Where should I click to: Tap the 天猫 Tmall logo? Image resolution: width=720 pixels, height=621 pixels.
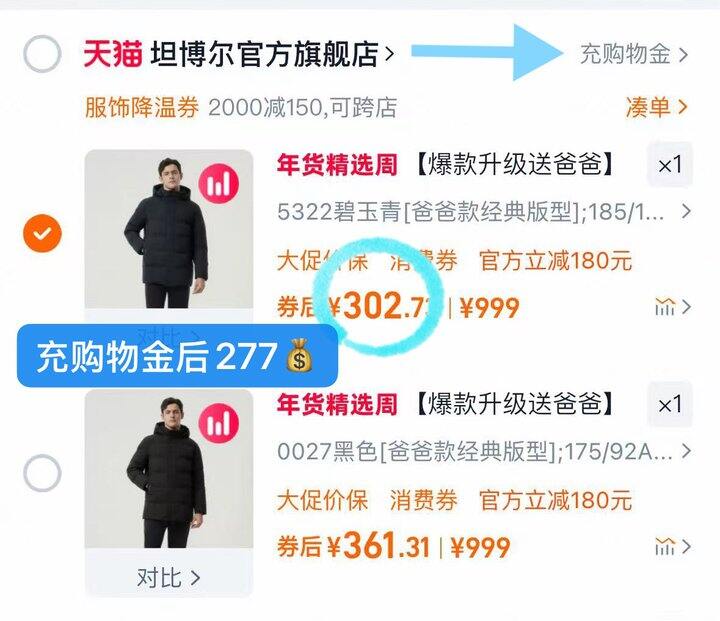pos(113,54)
